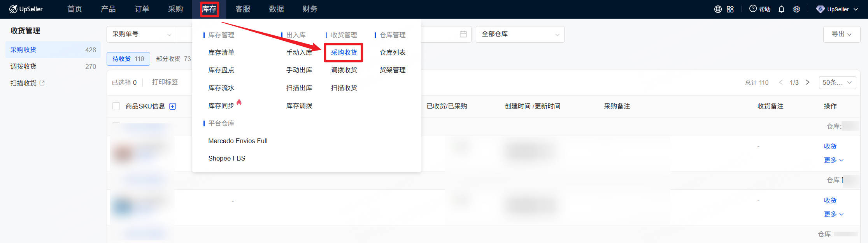Select 库存调拨 menu entry

(x=299, y=106)
